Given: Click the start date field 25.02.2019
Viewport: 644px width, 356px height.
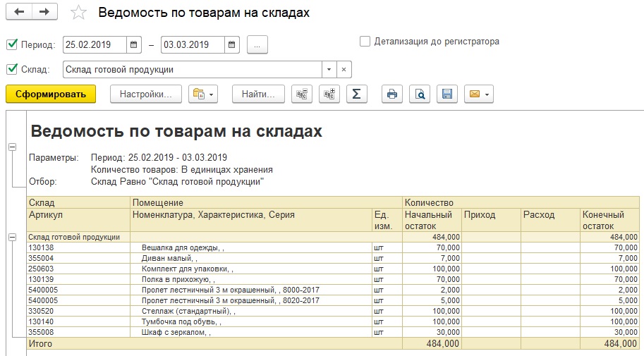Looking at the screenshot, I should point(95,44).
